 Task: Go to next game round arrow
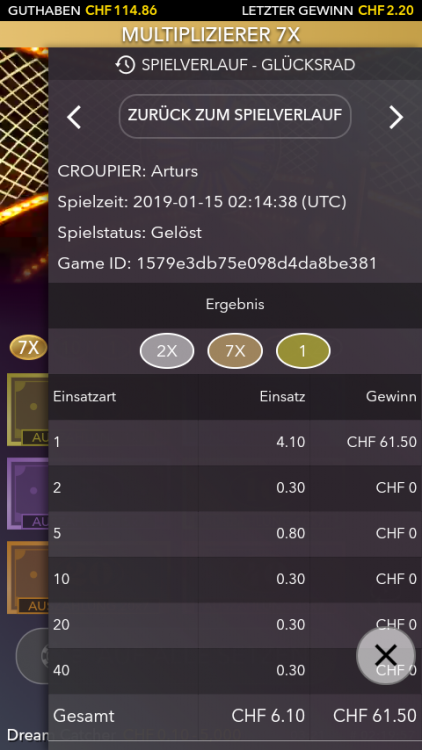pos(396,117)
